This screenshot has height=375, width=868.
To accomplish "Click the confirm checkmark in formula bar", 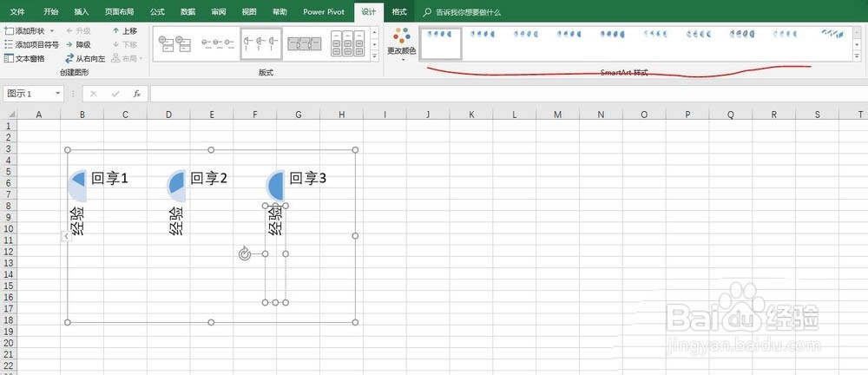I will coord(115,94).
